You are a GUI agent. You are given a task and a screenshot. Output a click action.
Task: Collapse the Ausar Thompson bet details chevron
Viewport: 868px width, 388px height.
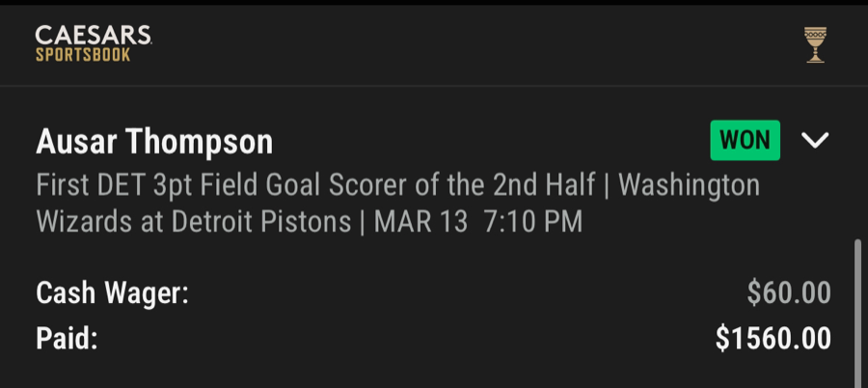coord(815,141)
